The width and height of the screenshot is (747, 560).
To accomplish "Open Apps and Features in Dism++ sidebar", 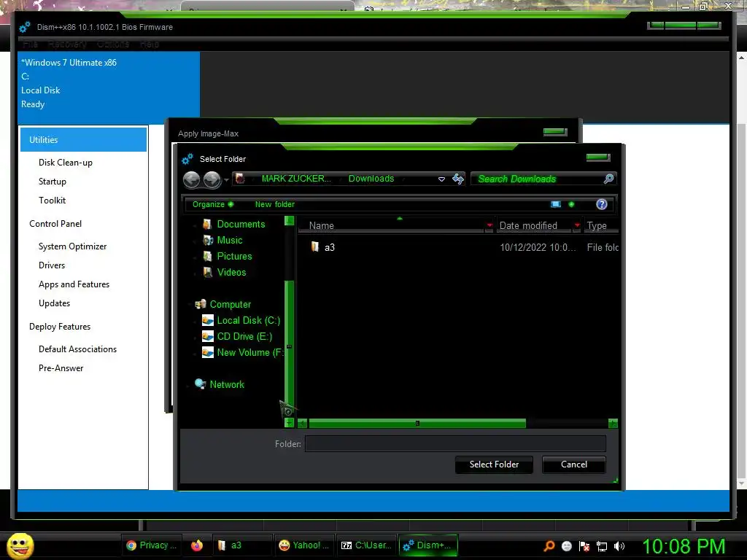I will [74, 285].
